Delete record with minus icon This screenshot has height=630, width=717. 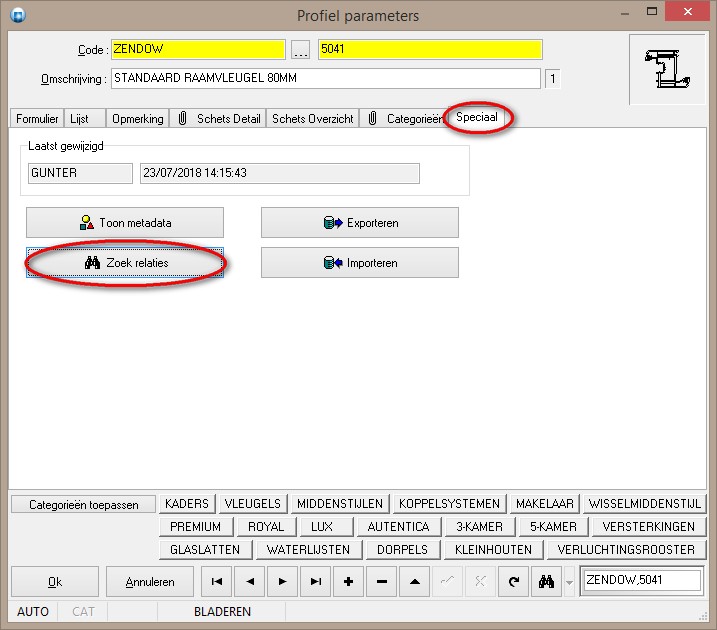click(x=381, y=582)
